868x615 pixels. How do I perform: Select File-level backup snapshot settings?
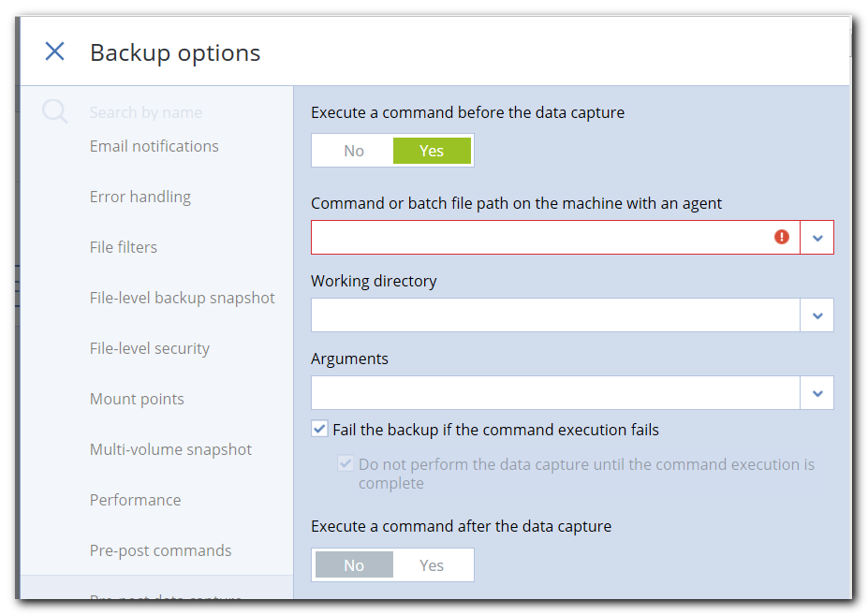pyautogui.click(x=182, y=298)
